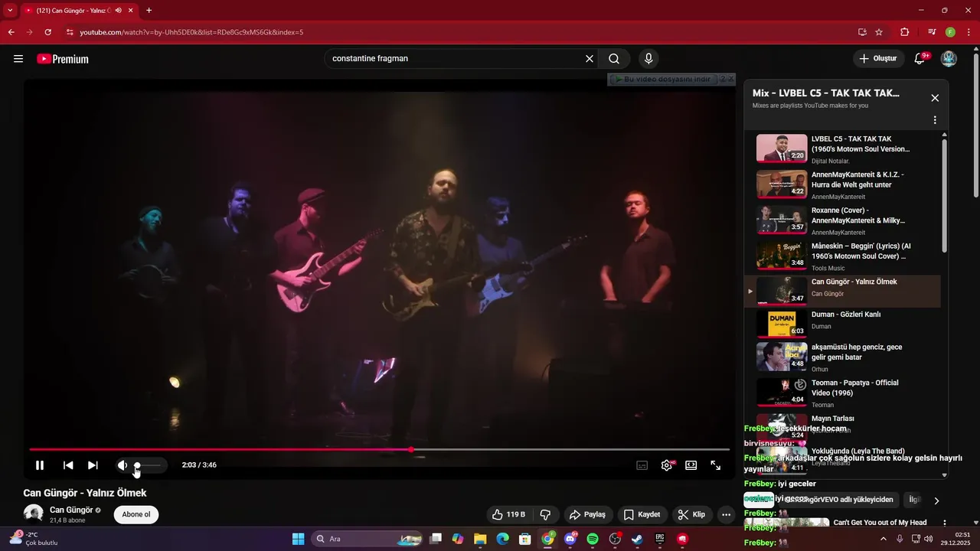Go to YouTube Premium home logo
This screenshot has height=551, width=980.
[x=63, y=59]
